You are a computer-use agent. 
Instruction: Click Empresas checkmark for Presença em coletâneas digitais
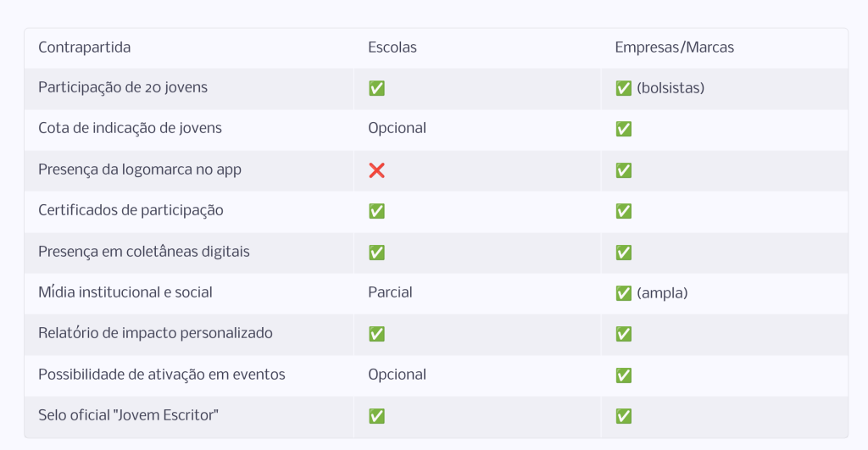[x=623, y=253]
